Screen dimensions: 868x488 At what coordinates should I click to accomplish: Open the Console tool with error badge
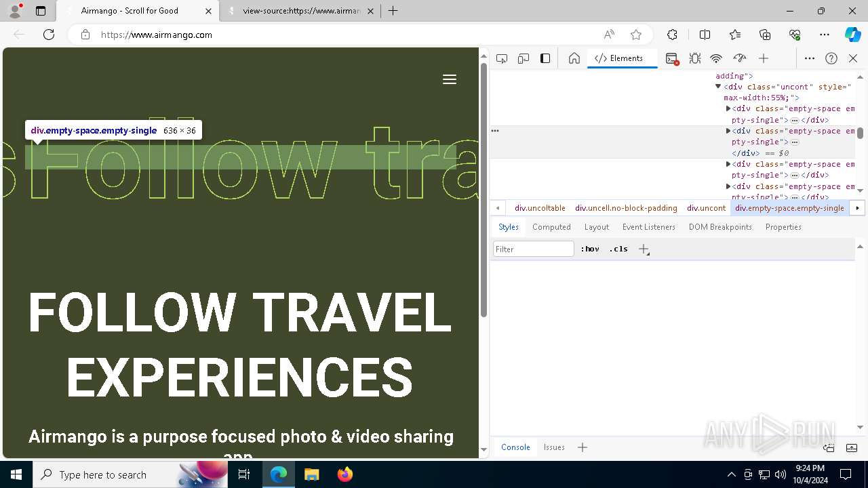click(x=672, y=58)
